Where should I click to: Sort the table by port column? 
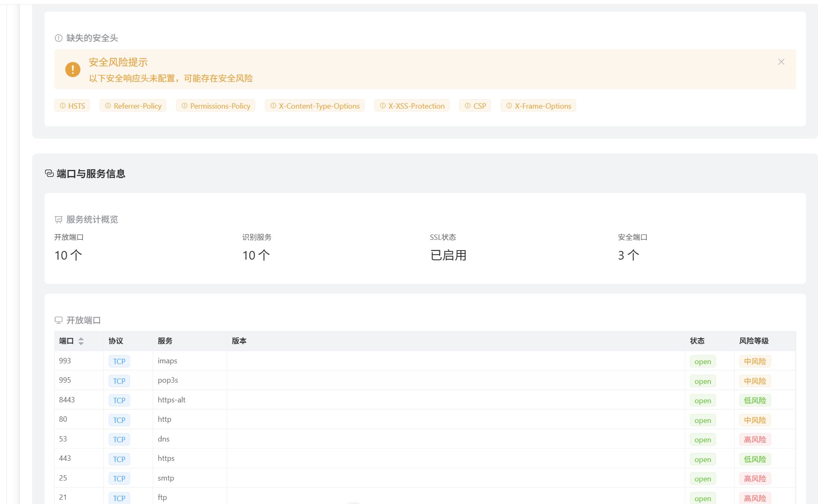(67, 341)
